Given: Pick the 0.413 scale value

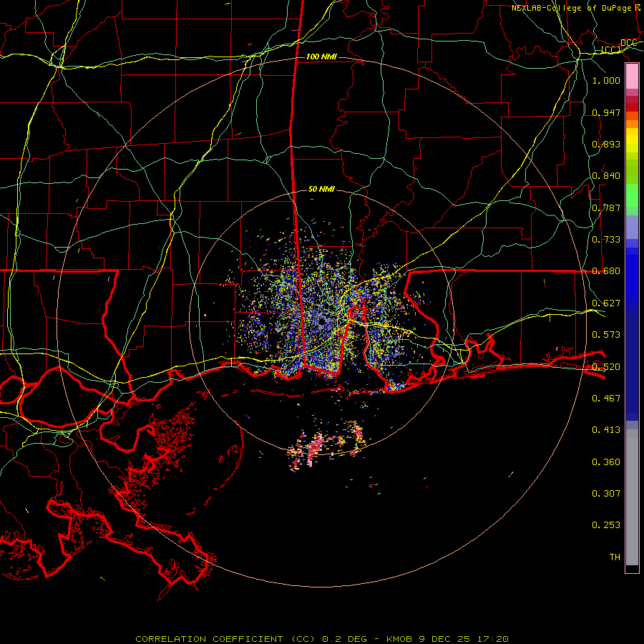Looking at the screenshot, I should coord(606,430).
